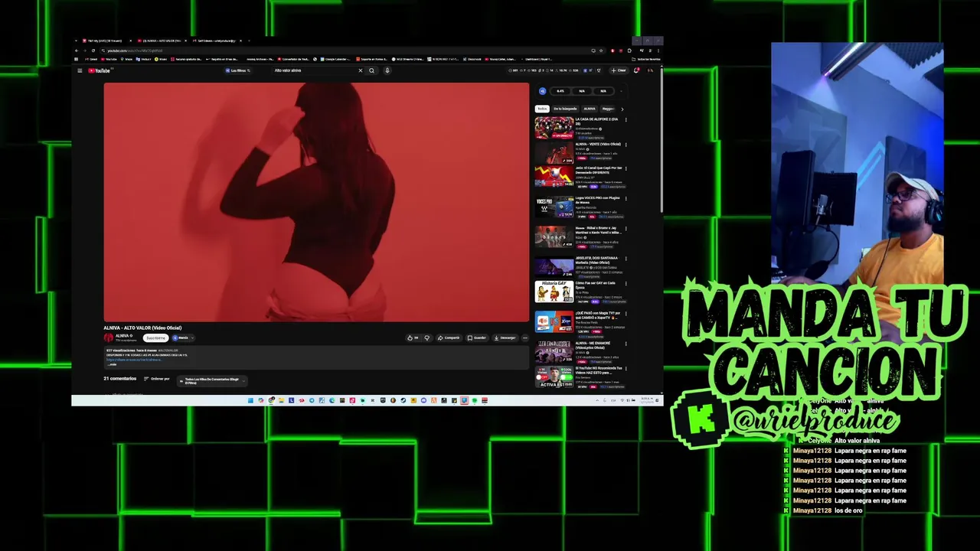980x551 pixels.
Task: Open Logra VOCES PRO con Plugins video
Action: coord(554,207)
